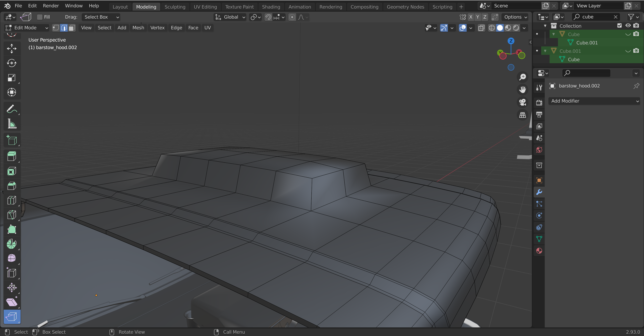Switch to face select mode
The image size is (644, 336).
tap(72, 28)
